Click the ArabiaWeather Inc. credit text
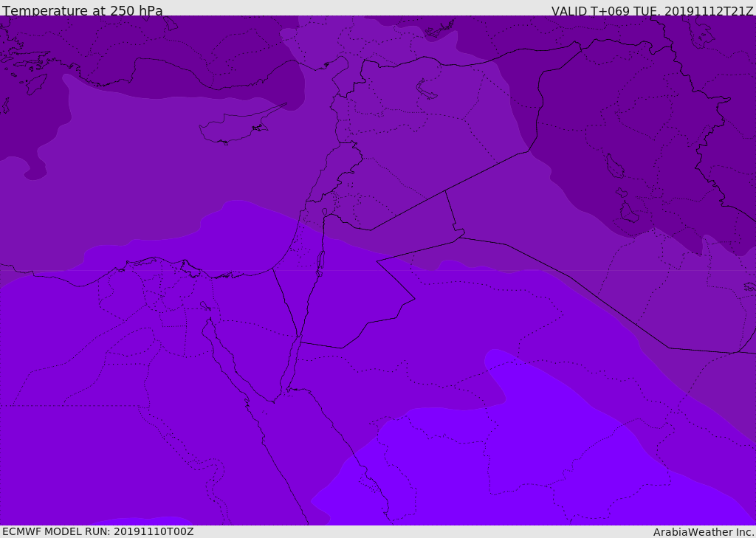 pos(704,531)
